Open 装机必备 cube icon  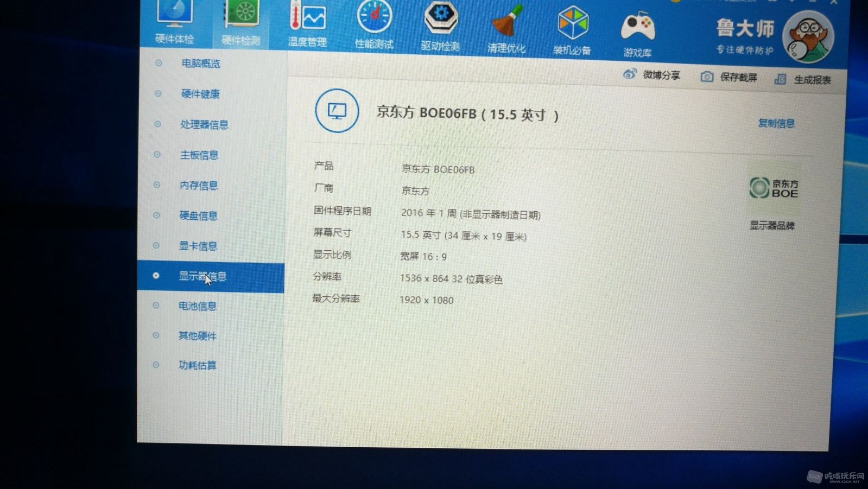pos(573,24)
